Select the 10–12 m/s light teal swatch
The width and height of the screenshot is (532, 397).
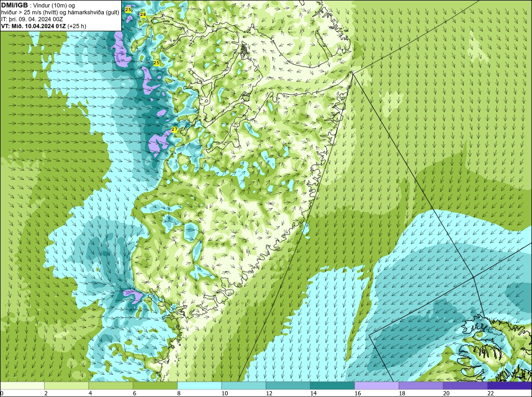click(244, 386)
